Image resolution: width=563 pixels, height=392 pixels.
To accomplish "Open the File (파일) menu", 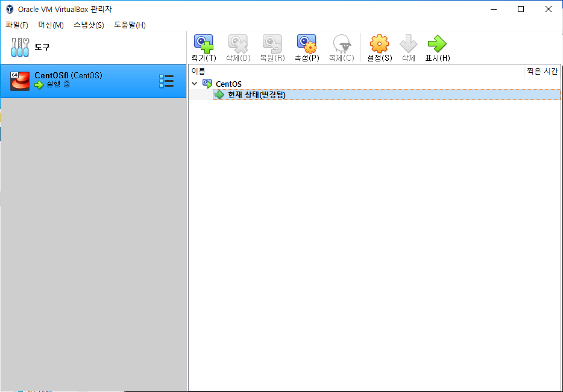I will click(x=17, y=25).
